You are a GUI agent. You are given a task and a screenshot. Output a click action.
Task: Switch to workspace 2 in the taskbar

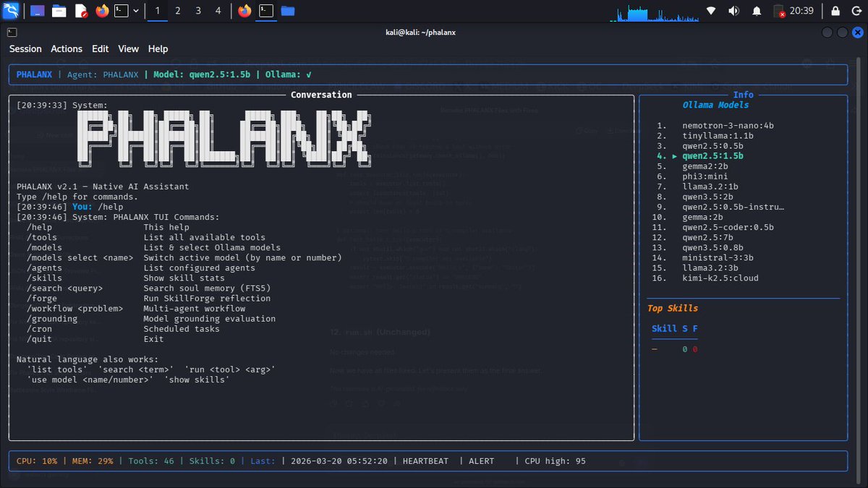pos(178,11)
